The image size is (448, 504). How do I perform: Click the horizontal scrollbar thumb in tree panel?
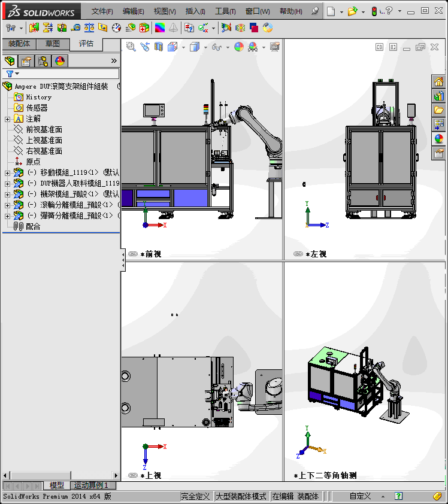[x=41, y=475]
